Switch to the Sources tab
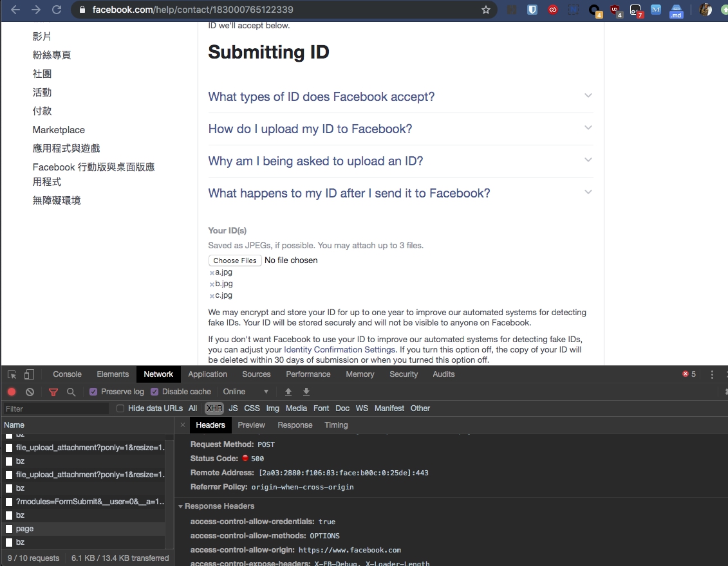Image resolution: width=728 pixels, height=566 pixels. (x=256, y=374)
